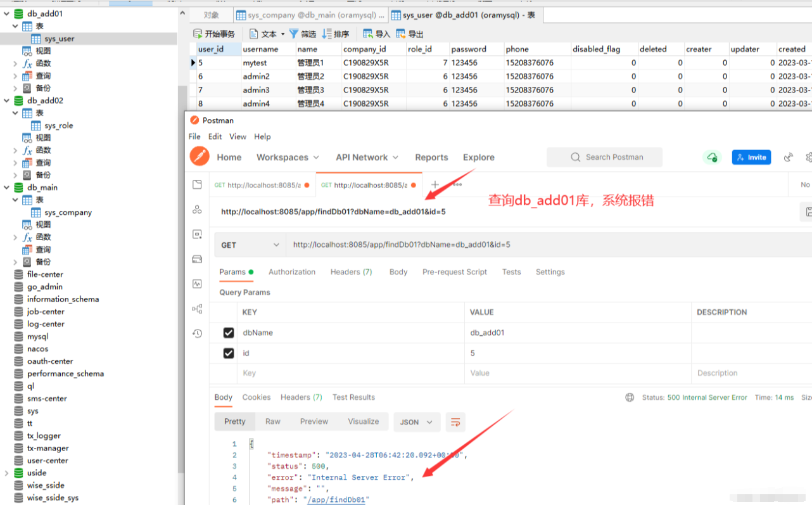Click the Postman orange logo icon
Image resolution: width=812 pixels, height=505 pixels.
pyautogui.click(x=200, y=157)
